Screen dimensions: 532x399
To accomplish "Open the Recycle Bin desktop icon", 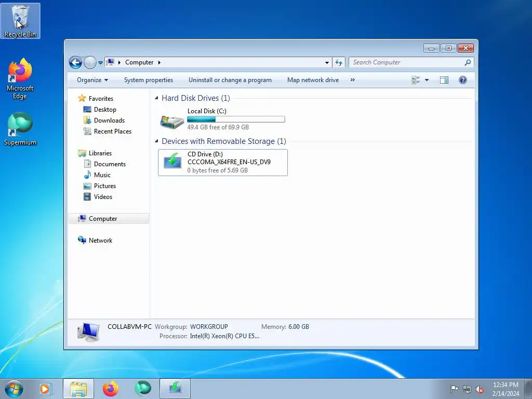I will [x=20, y=20].
